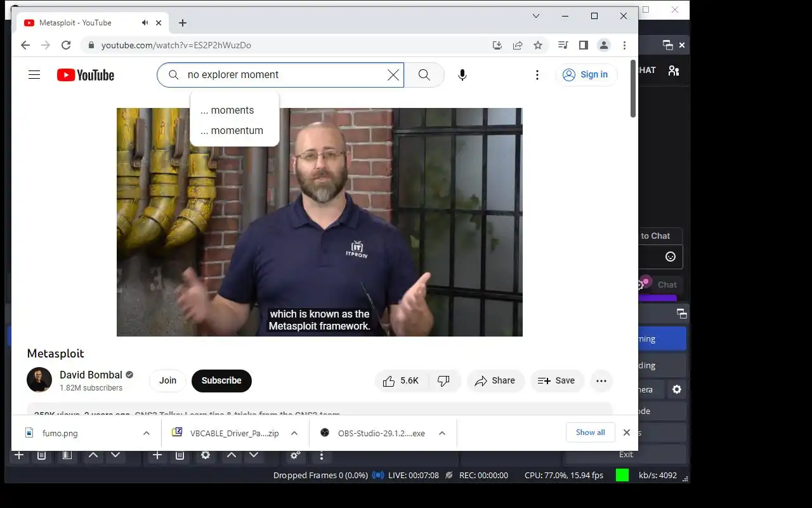Open more actions ellipsis beside Save
The width and height of the screenshot is (812, 508).
601,380
